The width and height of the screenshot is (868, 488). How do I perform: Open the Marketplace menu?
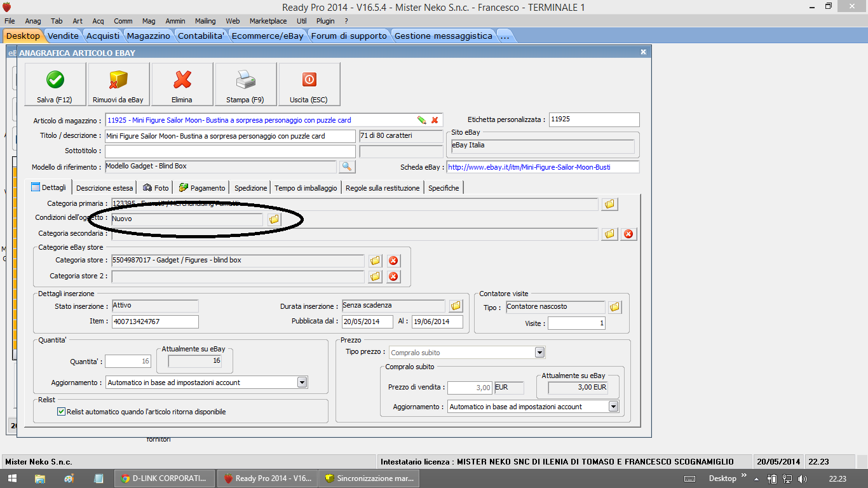click(268, 21)
